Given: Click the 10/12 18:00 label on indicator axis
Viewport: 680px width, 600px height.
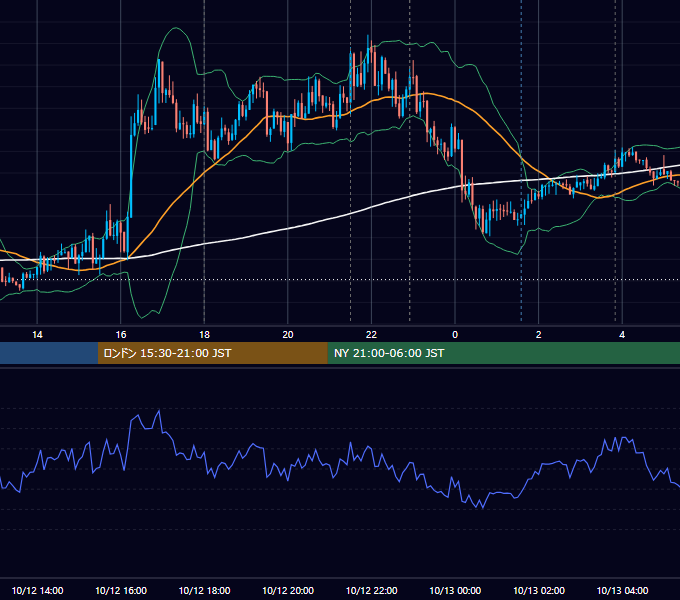Looking at the screenshot, I should pyautogui.click(x=204, y=590).
